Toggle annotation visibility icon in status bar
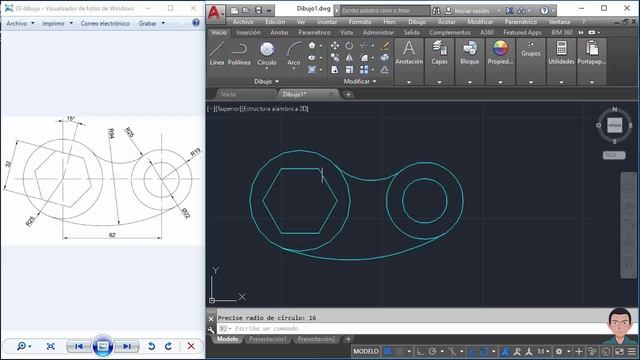 pos(517,351)
